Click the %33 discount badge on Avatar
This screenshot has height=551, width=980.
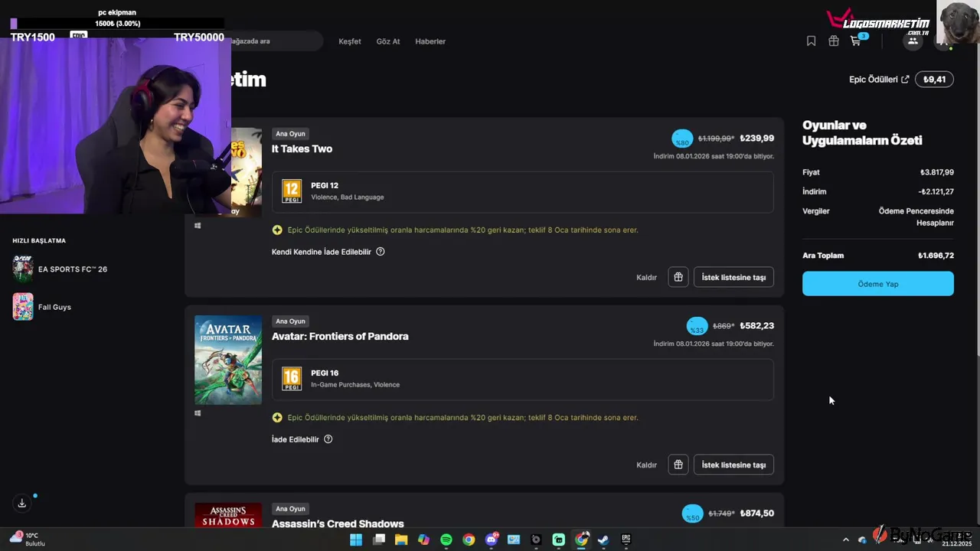click(697, 327)
